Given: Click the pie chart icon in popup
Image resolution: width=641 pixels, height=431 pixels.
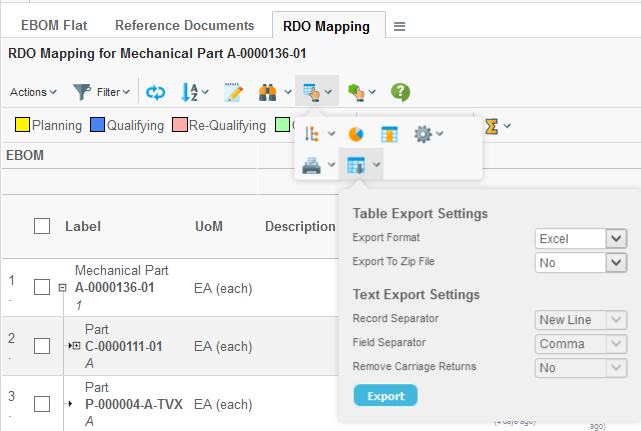Looking at the screenshot, I should pos(355,134).
